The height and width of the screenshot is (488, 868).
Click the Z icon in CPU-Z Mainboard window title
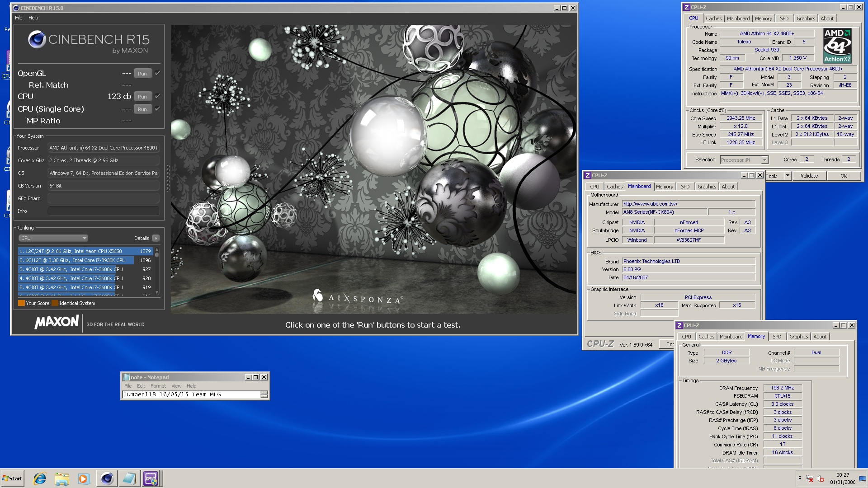(587, 175)
